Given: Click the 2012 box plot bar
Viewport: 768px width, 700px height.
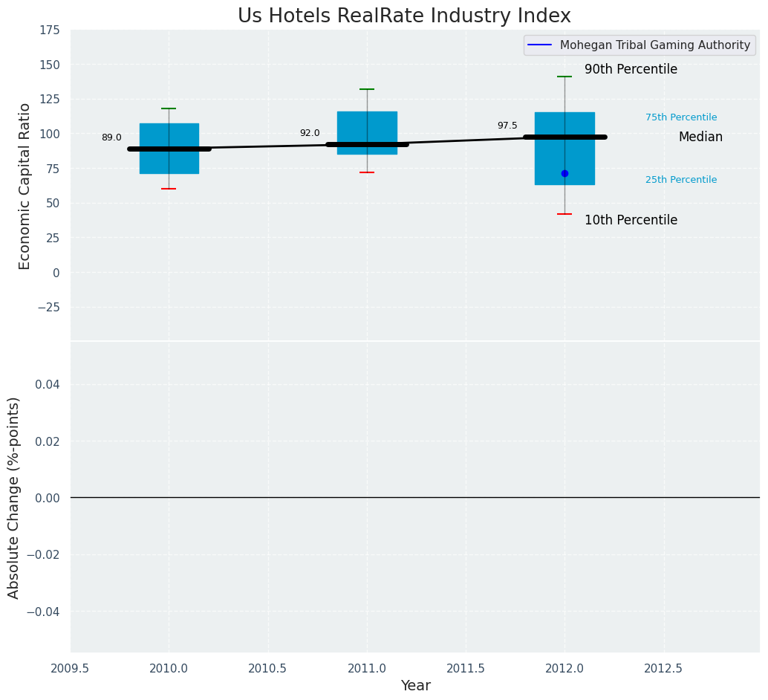Looking at the screenshot, I should coord(564,149).
